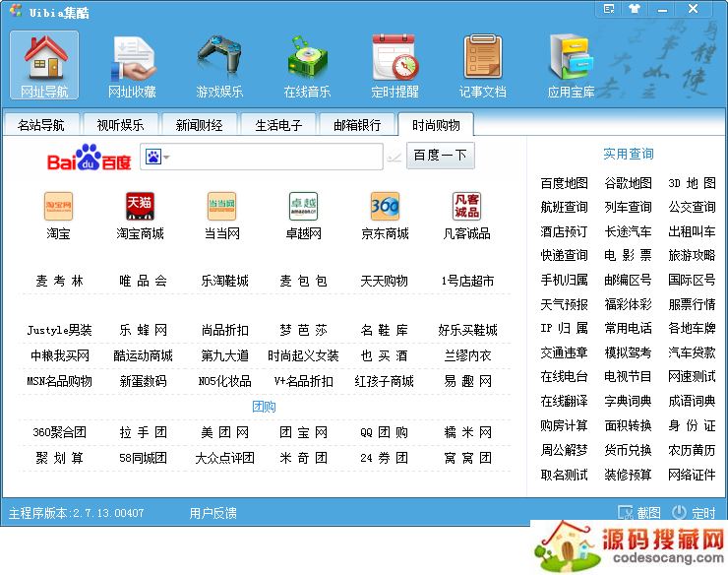Open the 团购 section heading link
This screenshot has width=728, height=575.
264,407
